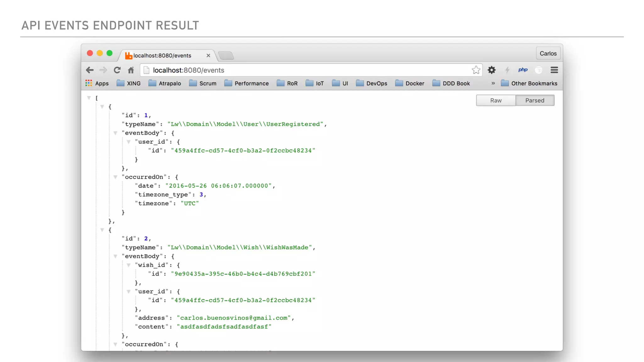Collapse occurredOn of the second event
644x362 pixels.
[x=115, y=344]
